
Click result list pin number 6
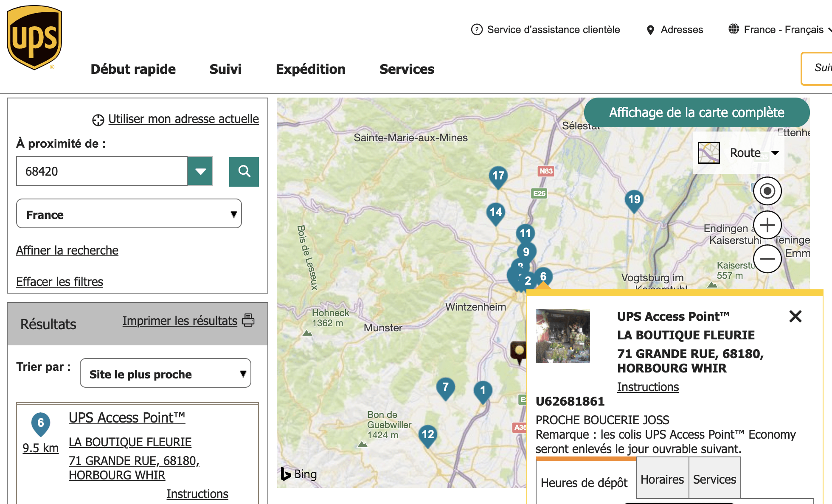pos(41,424)
